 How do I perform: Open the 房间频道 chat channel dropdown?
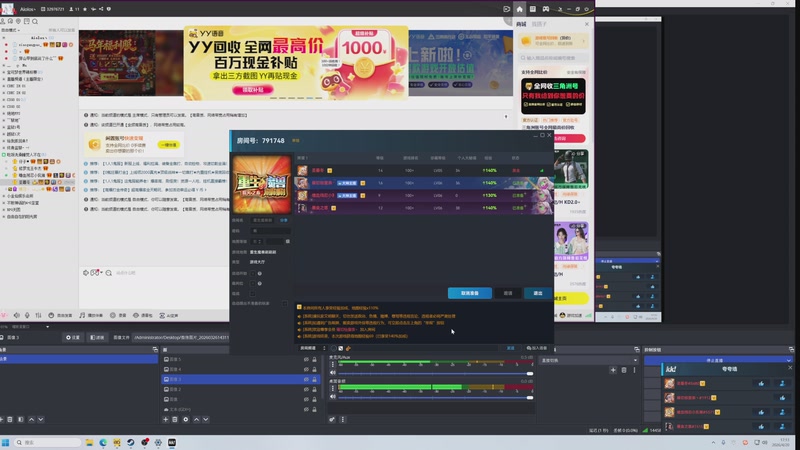tap(312, 348)
